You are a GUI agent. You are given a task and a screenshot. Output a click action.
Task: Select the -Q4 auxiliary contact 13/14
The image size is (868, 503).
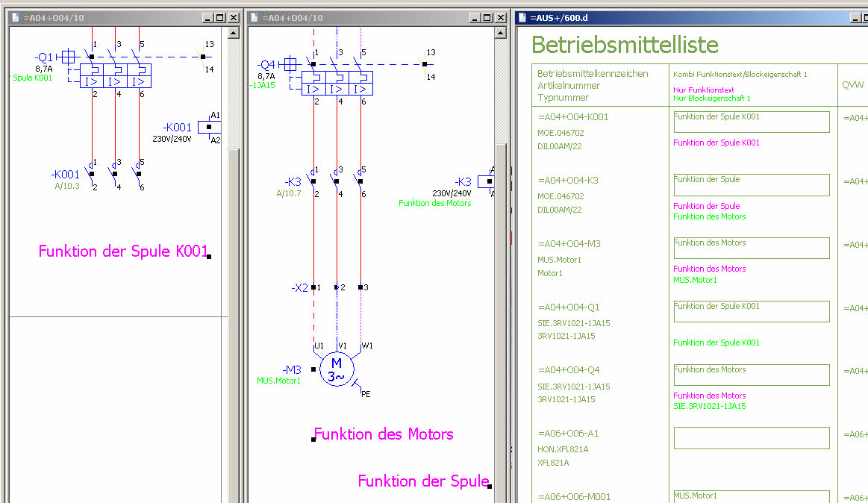coord(425,64)
